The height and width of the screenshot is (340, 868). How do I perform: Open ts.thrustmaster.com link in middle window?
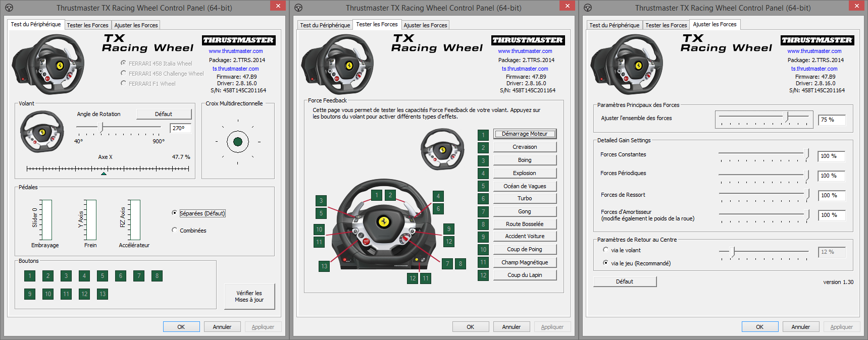525,69
